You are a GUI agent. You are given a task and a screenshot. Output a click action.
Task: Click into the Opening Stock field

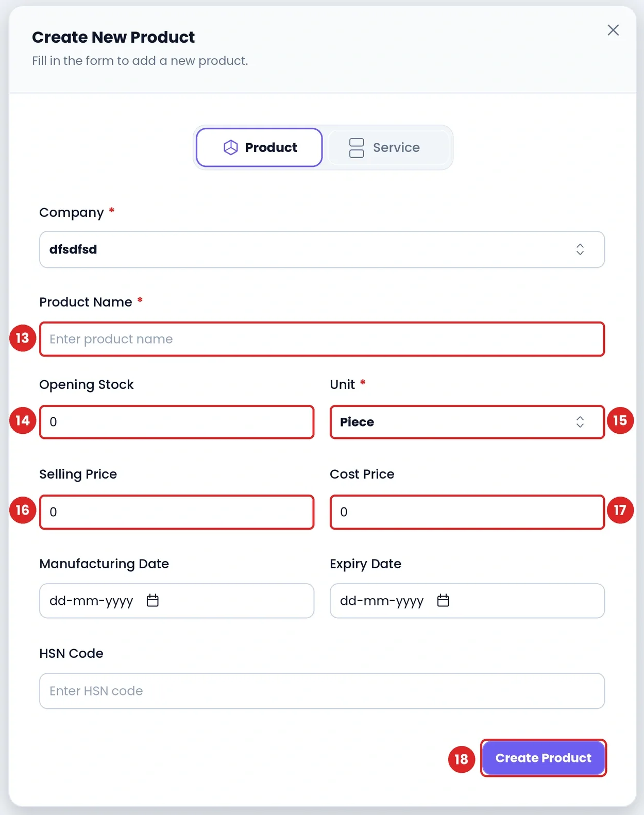coord(177,422)
